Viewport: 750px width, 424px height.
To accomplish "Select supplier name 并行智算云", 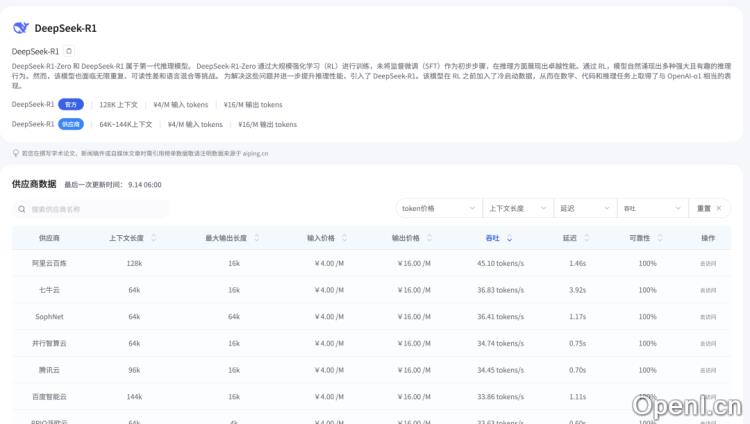I will [49, 343].
